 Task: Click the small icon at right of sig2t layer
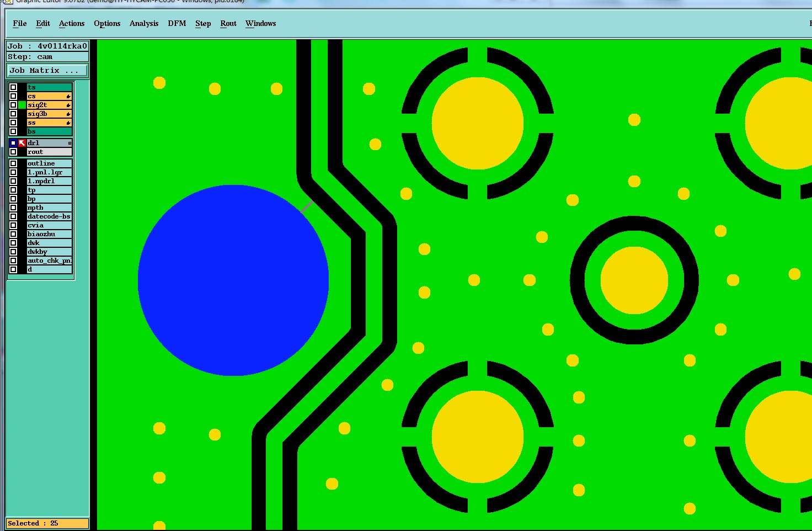pyautogui.click(x=68, y=105)
